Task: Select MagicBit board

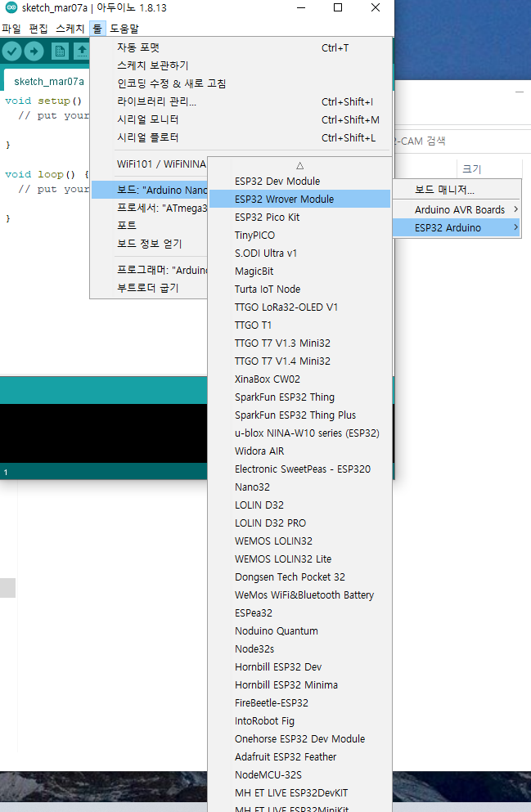Action: pos(300,271)
